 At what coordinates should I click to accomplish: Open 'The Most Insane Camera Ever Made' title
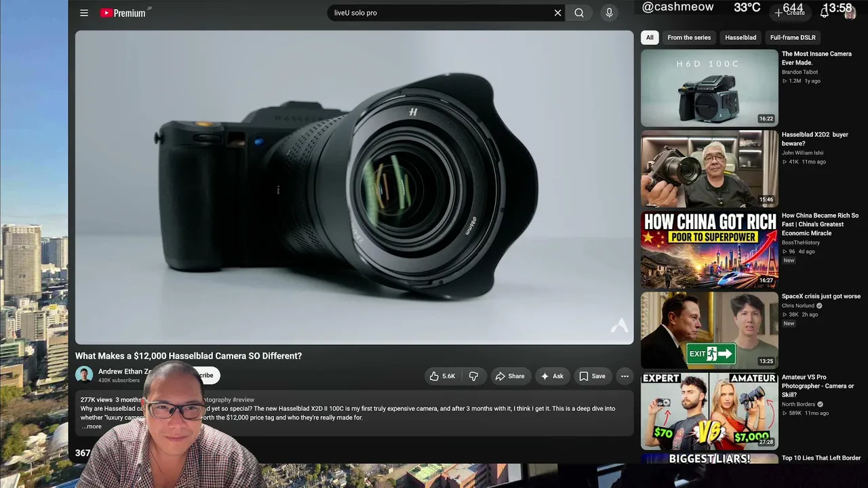pos(816,58)
